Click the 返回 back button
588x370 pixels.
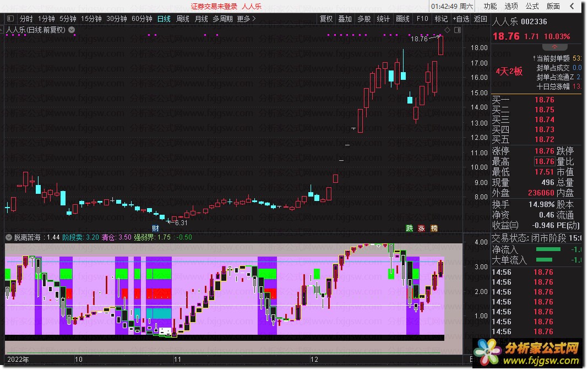481,18
